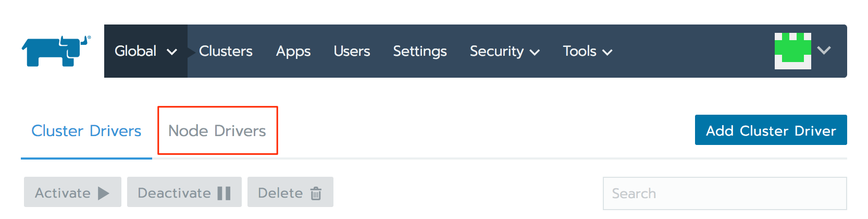Navigate to Settings
868x219 pixels.
tap(420, 51)
